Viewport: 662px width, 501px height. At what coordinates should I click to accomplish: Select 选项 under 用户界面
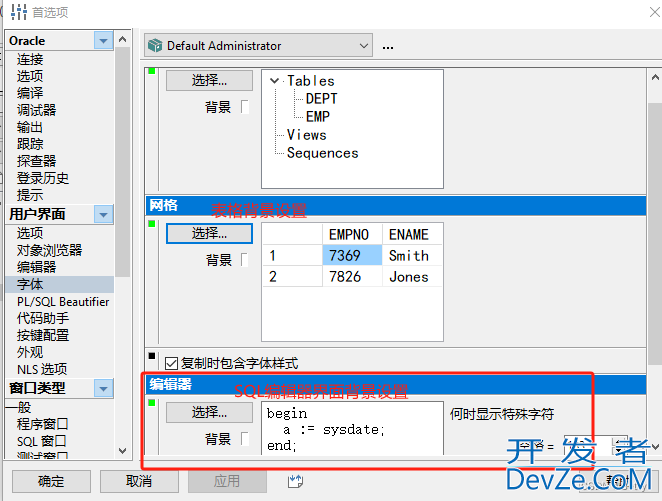point(30,233)
